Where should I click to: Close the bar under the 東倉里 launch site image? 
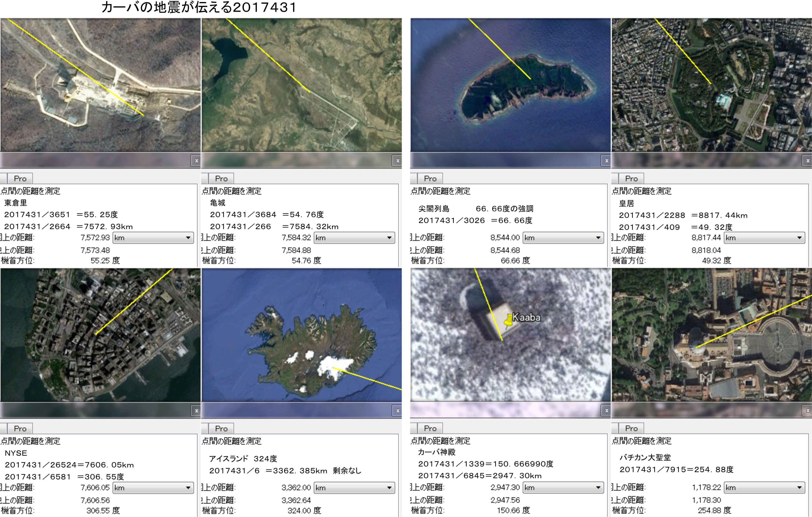tap(196, 161)
